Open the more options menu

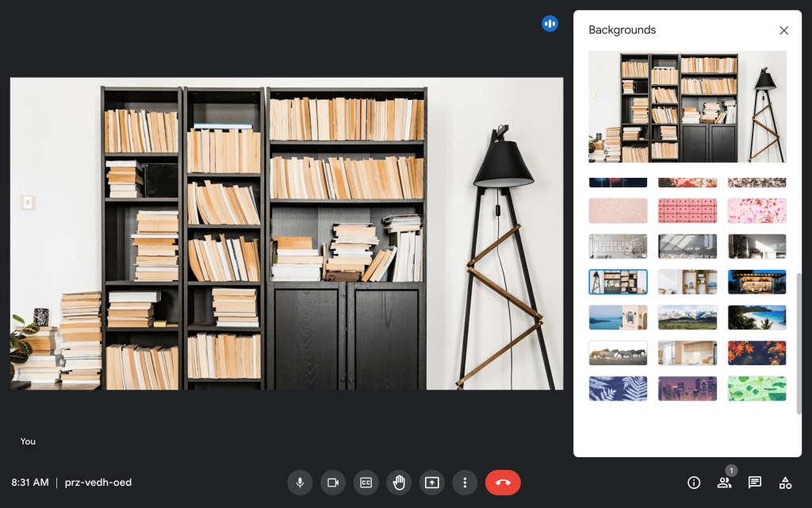[465, 483]
